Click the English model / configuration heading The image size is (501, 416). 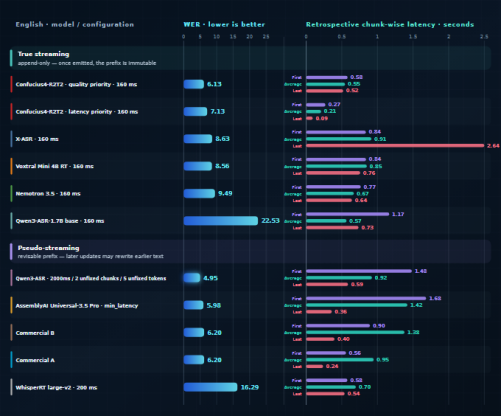click(75, 24)
